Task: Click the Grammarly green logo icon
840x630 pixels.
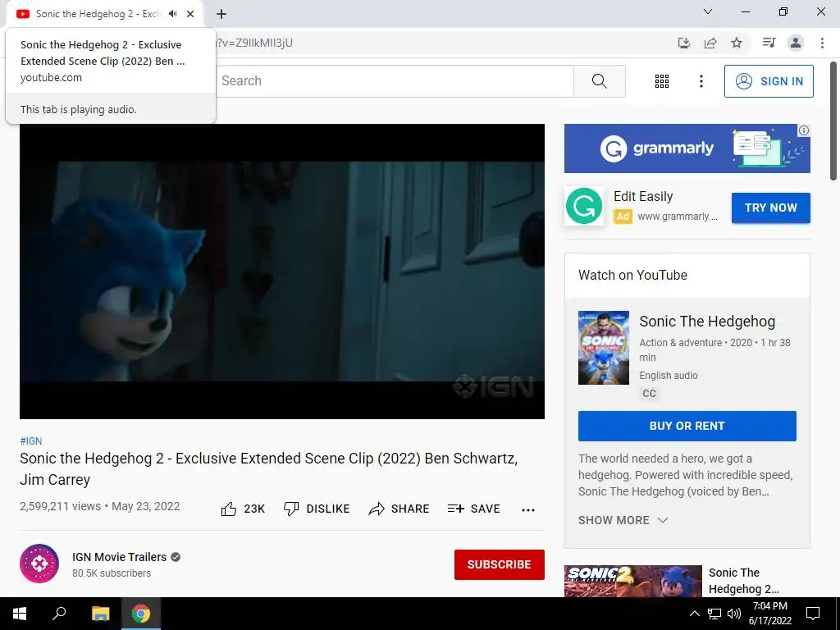Action: point(584,206)
